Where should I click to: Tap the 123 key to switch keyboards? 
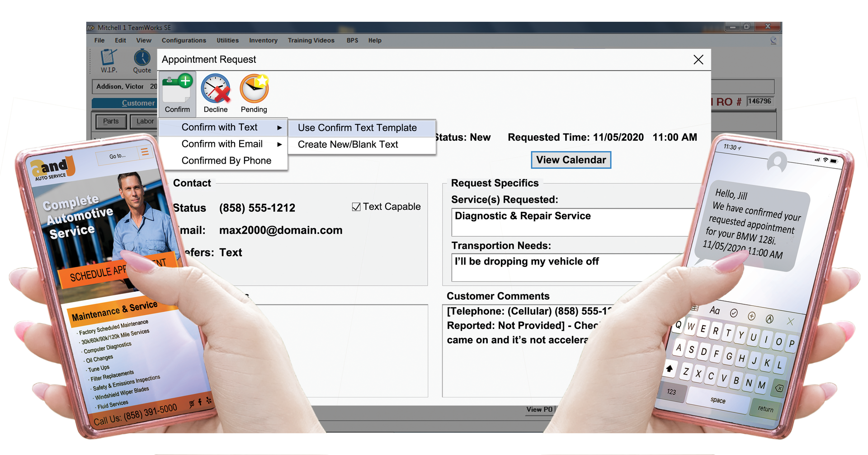672,393
